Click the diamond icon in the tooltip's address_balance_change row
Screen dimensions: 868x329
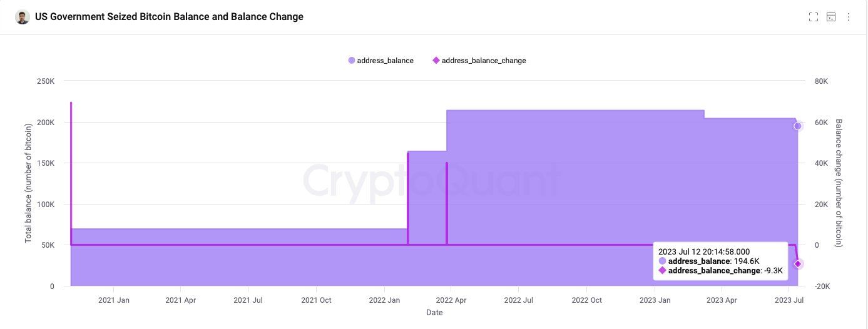(x=663, y=271)
